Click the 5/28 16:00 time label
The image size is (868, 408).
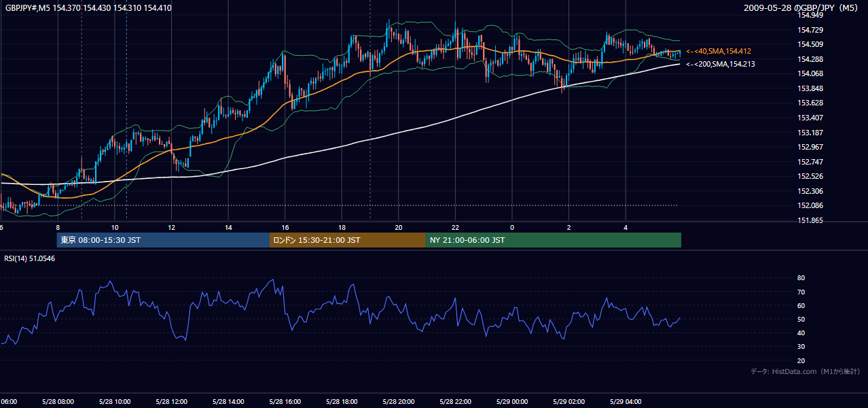click(x=285, y=402)
